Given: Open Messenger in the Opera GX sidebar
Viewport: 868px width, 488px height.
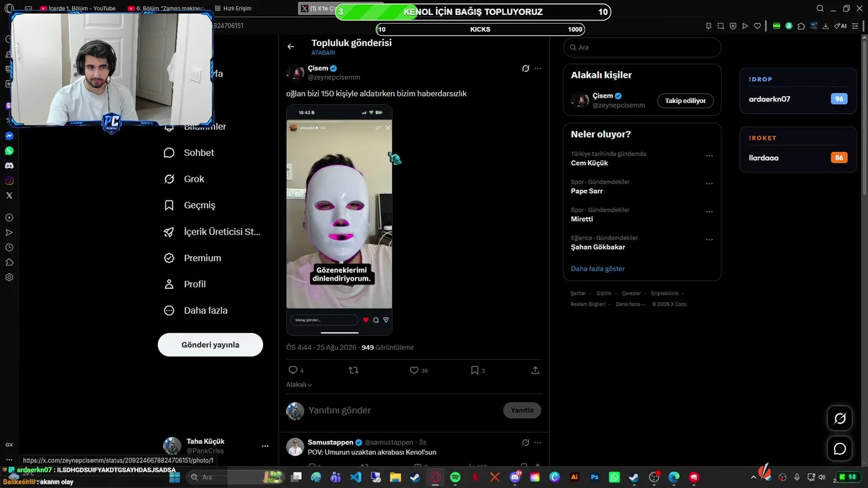Looking at the screenshot, I should tap(9, 136).
